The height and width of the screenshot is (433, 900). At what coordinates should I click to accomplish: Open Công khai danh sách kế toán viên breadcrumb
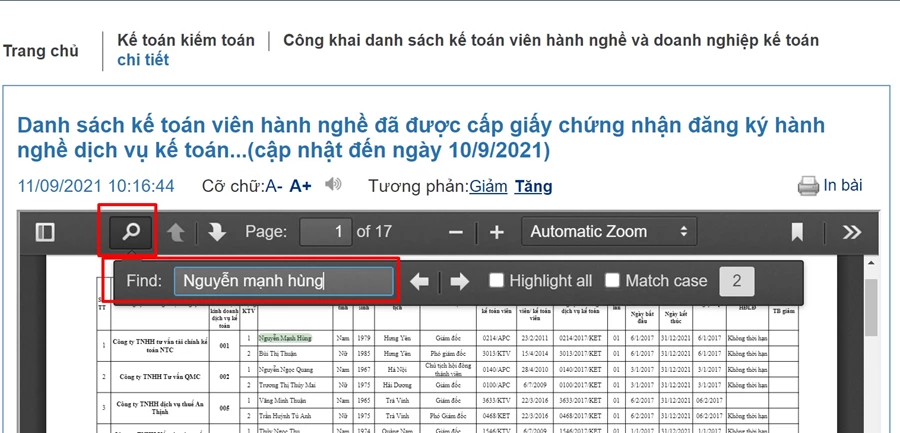551,40
